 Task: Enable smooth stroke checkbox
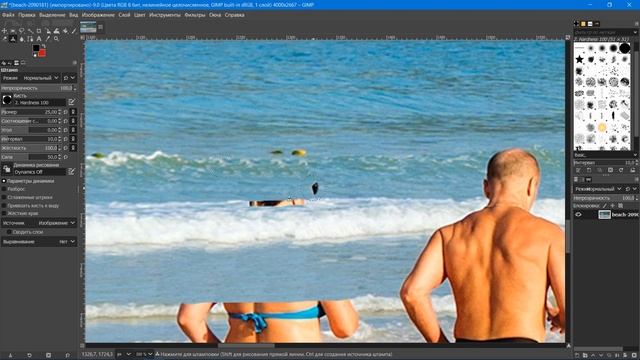(x=4, y=197)
